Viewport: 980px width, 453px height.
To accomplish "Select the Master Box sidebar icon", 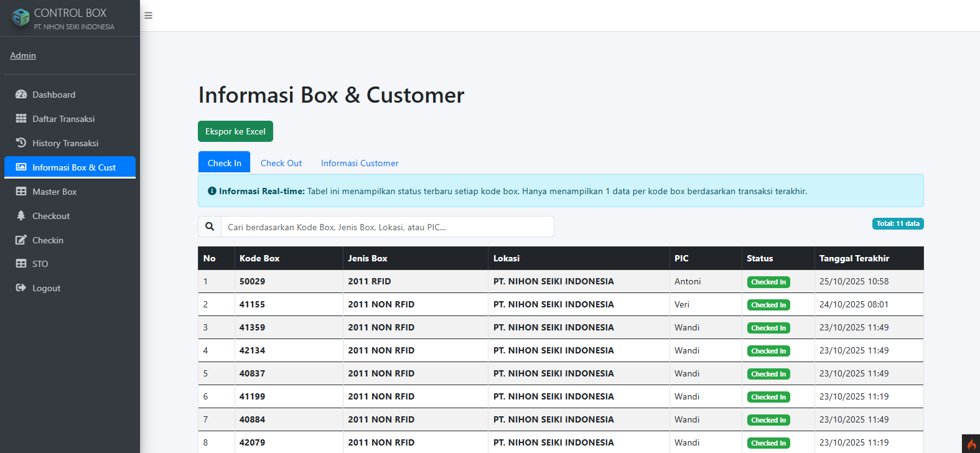I will point(21,192).
